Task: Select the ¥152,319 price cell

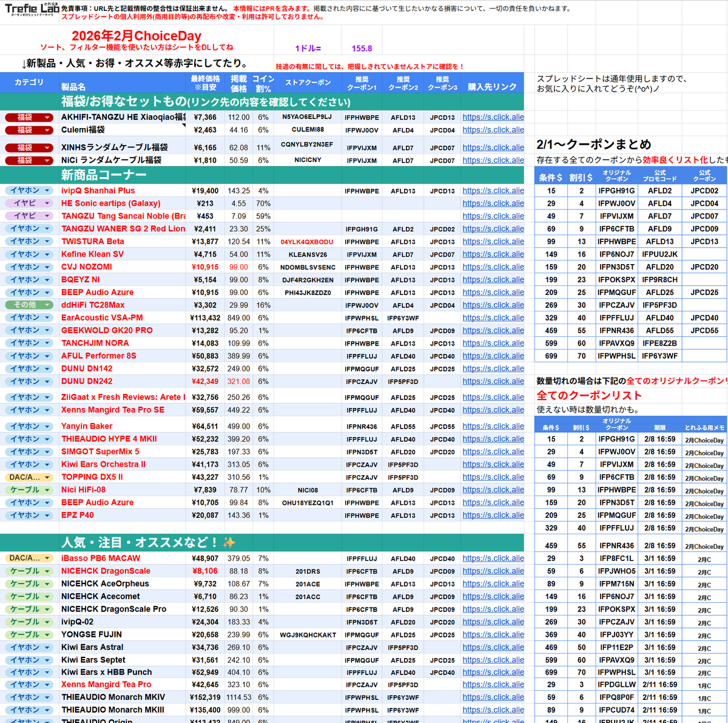Action: tap(205, 698)
